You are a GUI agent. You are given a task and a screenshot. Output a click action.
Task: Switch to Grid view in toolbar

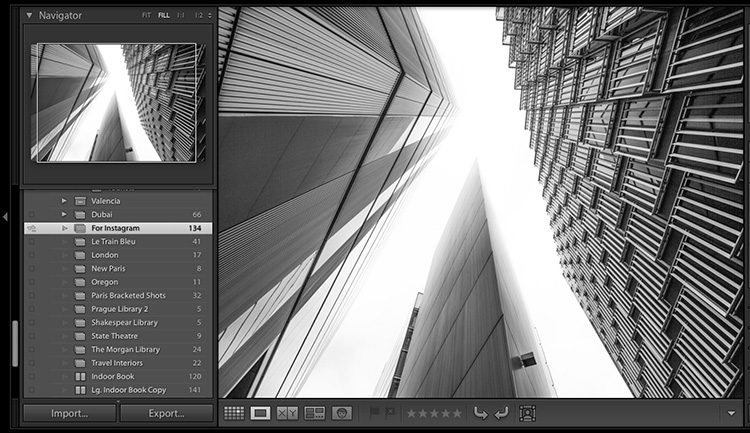click(x=234, y=413)
